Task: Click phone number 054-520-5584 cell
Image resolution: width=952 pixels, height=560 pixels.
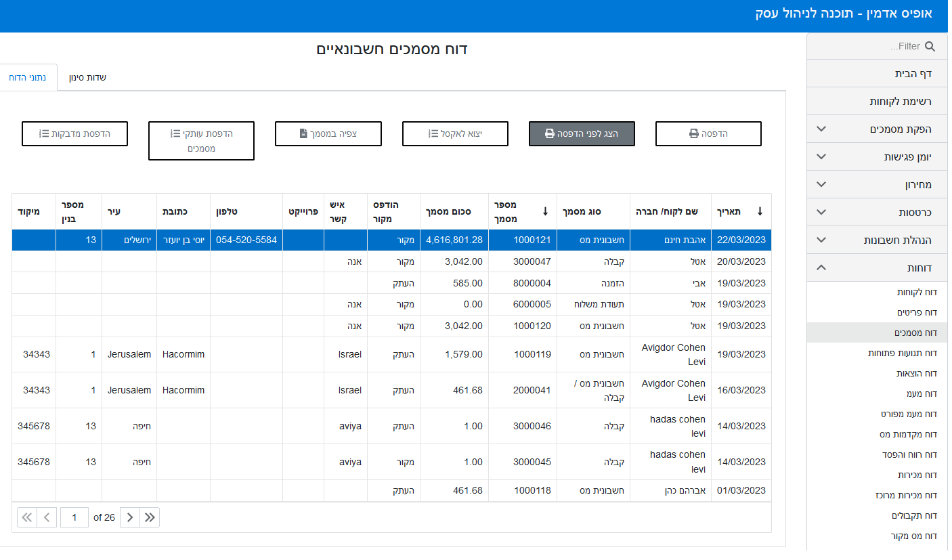Action: point(246,240)
